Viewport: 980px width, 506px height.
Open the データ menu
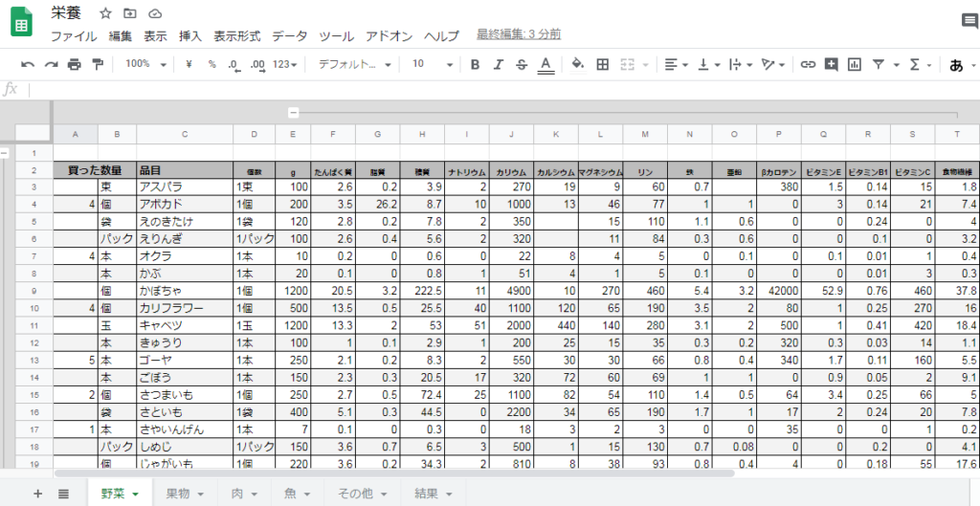tap(289, 36)
